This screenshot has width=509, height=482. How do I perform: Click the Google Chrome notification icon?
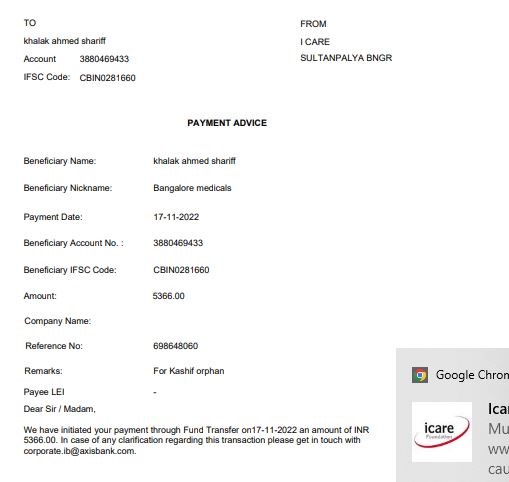click(x=420, y=375)
